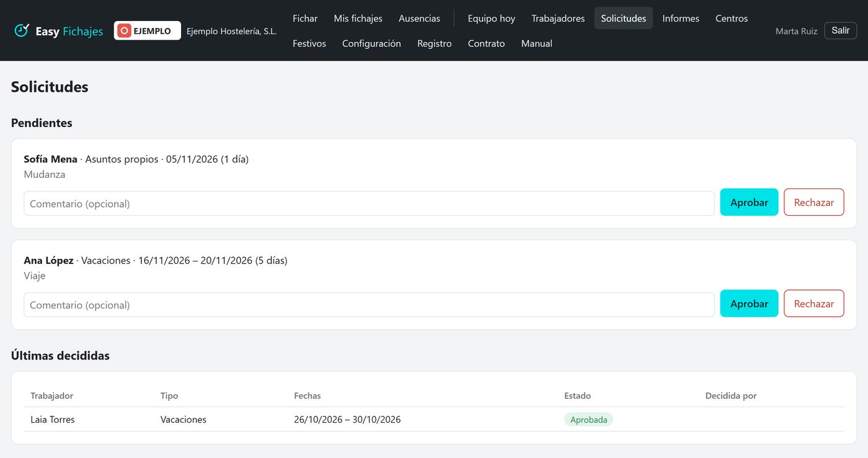Open the Fichar menu item
The image size is (868, 458).
coord(305,19)
